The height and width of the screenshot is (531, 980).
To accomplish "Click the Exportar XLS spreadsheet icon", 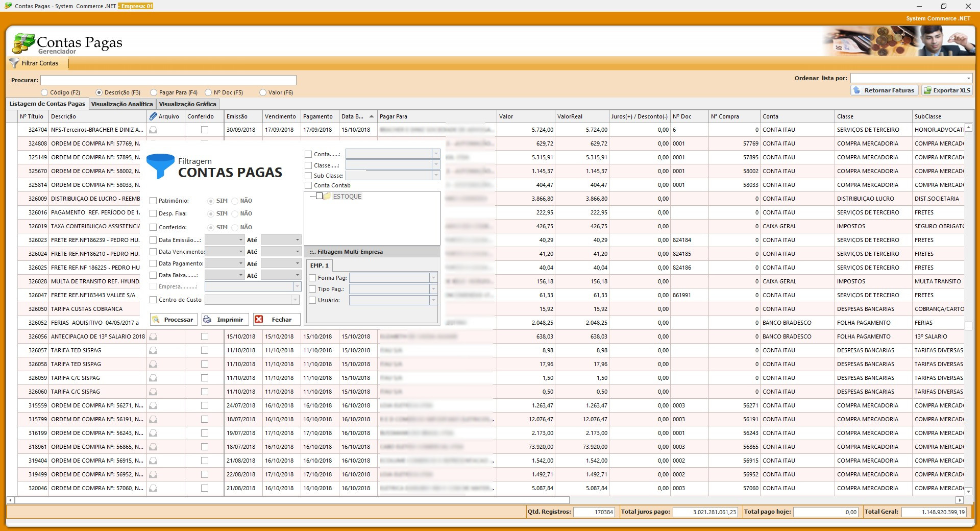I will pyautogui.click(x=927, y=90).
